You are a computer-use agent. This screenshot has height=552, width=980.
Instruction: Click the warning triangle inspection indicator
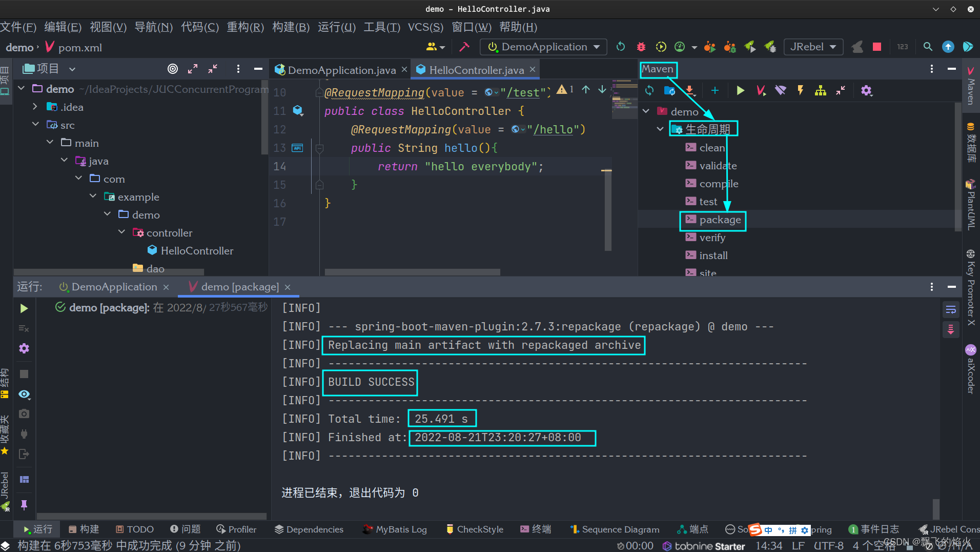(x=562, y=89)
